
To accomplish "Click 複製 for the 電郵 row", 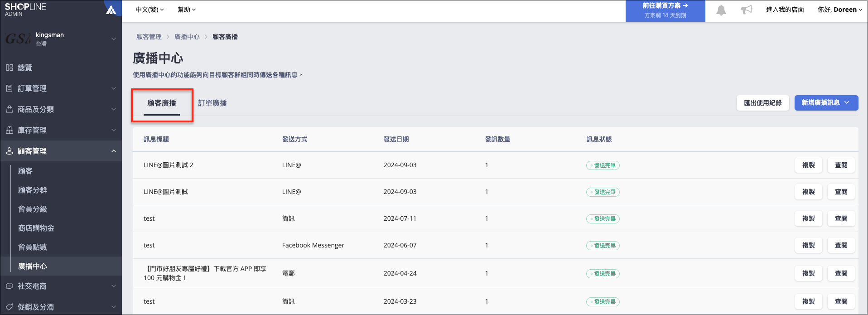I will [808, 273].
